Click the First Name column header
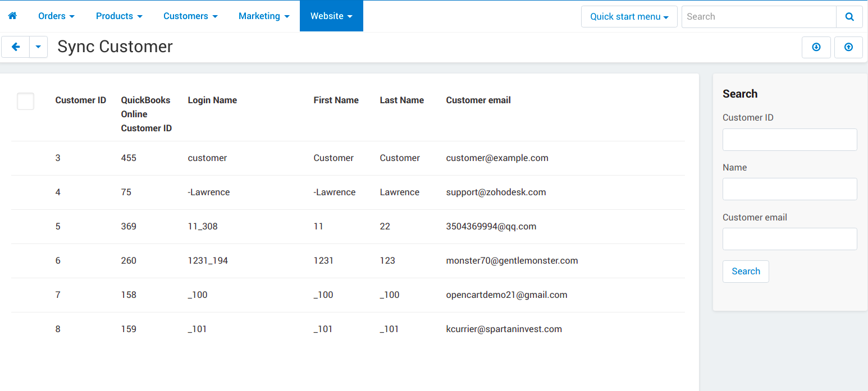Image resolution: width=868 pixels, height=391 pixels. [x=336, y=100]
